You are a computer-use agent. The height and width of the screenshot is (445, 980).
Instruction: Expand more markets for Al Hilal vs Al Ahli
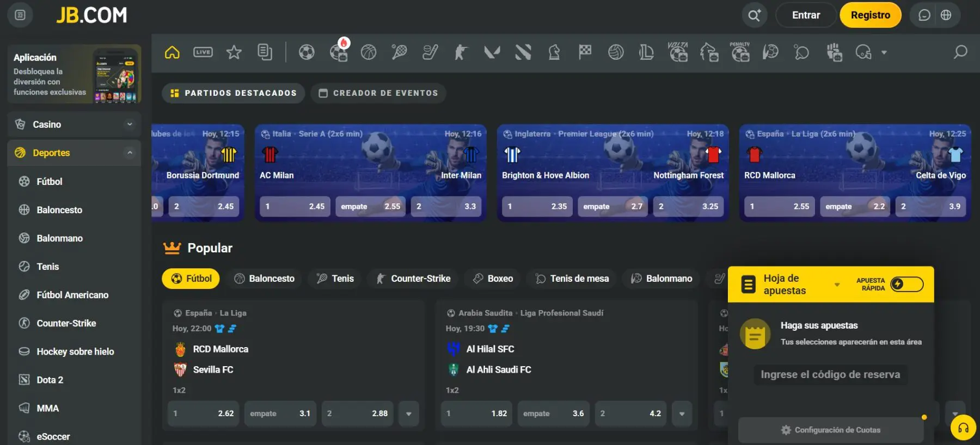682,413
